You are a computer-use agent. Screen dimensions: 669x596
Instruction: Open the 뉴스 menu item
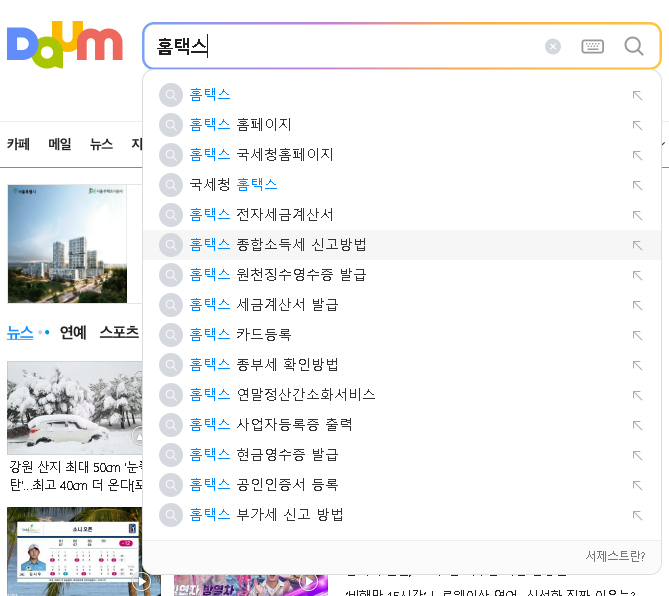click(101, 144)
